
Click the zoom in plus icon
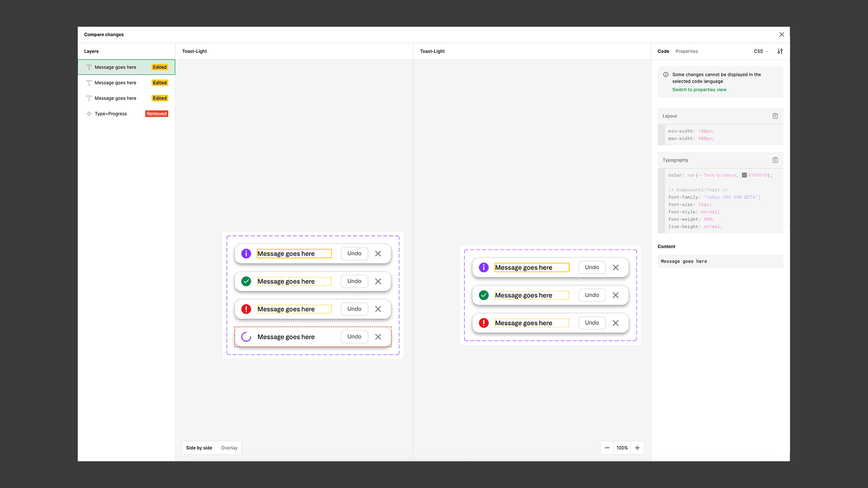pos(637,448)
